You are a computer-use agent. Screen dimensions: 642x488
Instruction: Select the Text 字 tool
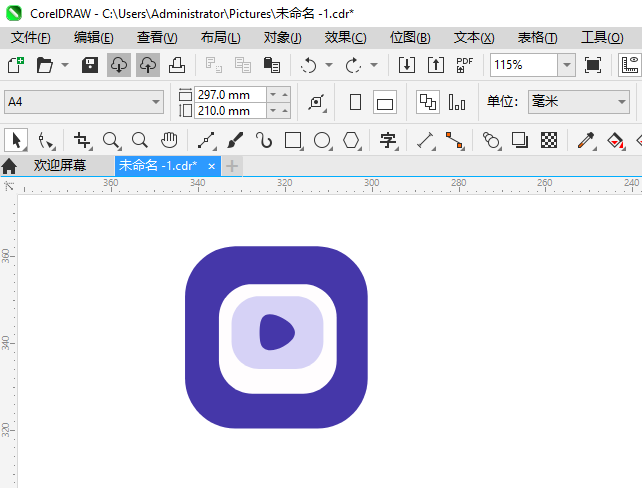[388, 140]
